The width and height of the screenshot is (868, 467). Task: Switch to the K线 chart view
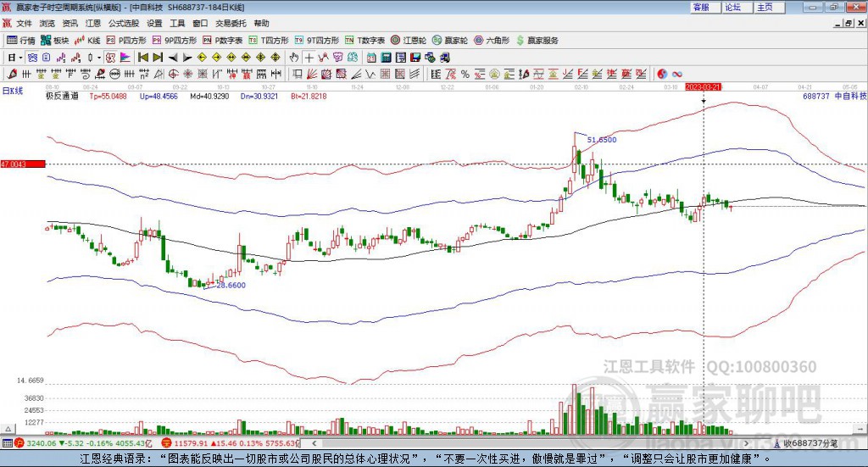pos(87,41)
